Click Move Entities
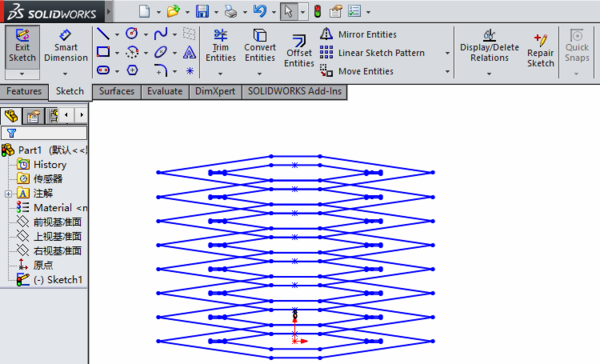600x364 pixels. [357, 71]
